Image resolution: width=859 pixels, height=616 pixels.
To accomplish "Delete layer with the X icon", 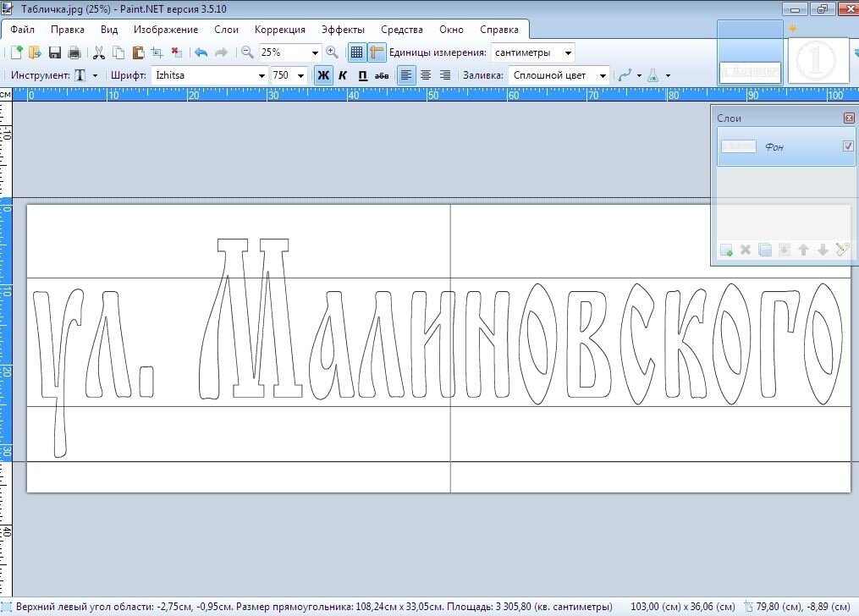I will click(745, 250).
